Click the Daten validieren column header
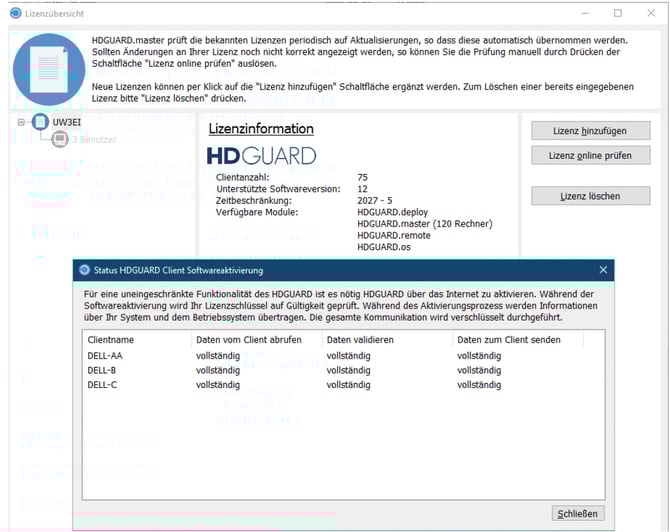 pos(387,340)
